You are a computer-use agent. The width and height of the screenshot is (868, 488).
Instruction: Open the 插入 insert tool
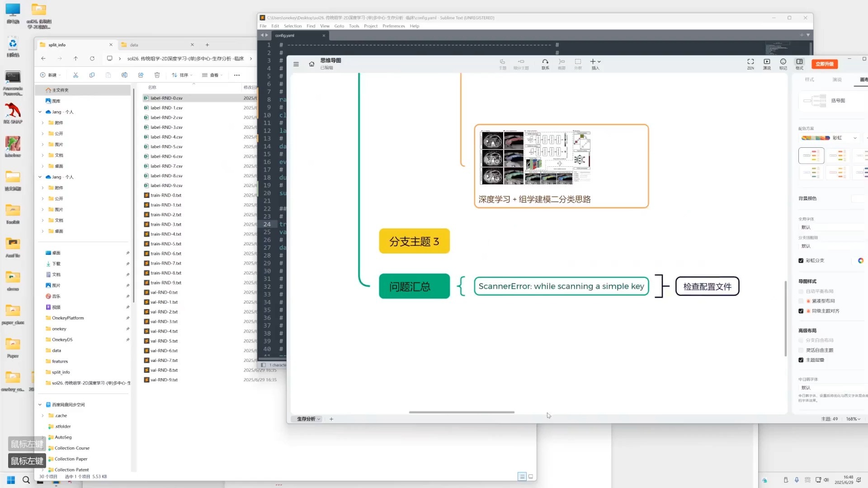595,64
